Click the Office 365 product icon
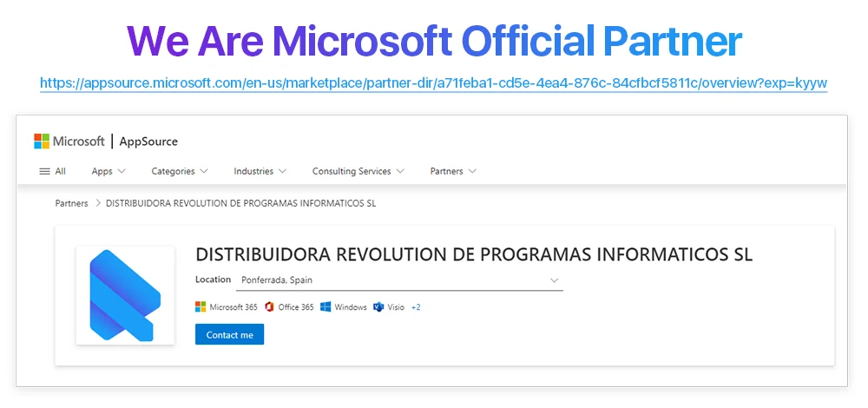Screen dimensions: 868x408 tap(270, 307)
